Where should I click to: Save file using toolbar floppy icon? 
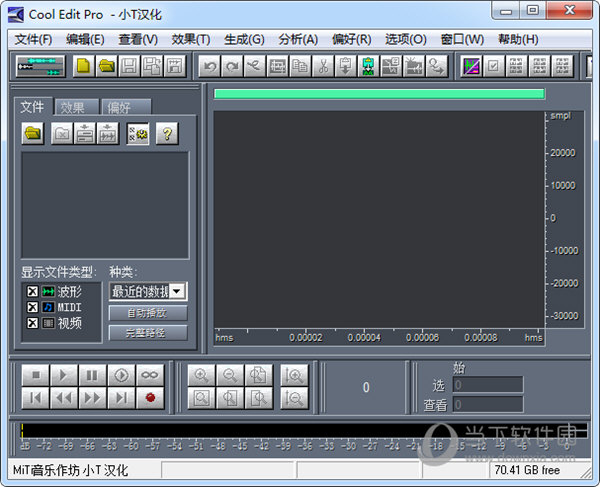[x=129, y=66]
